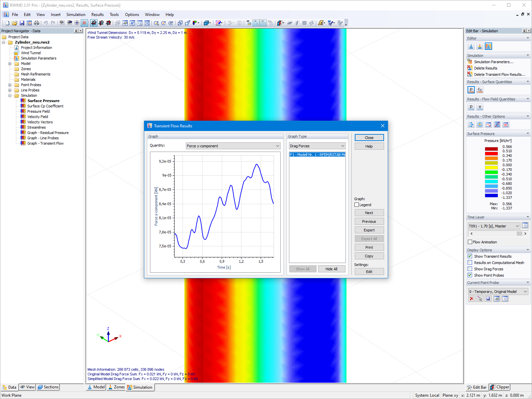
Task: Click first blue model Editor icon
Action: (471, 46)
